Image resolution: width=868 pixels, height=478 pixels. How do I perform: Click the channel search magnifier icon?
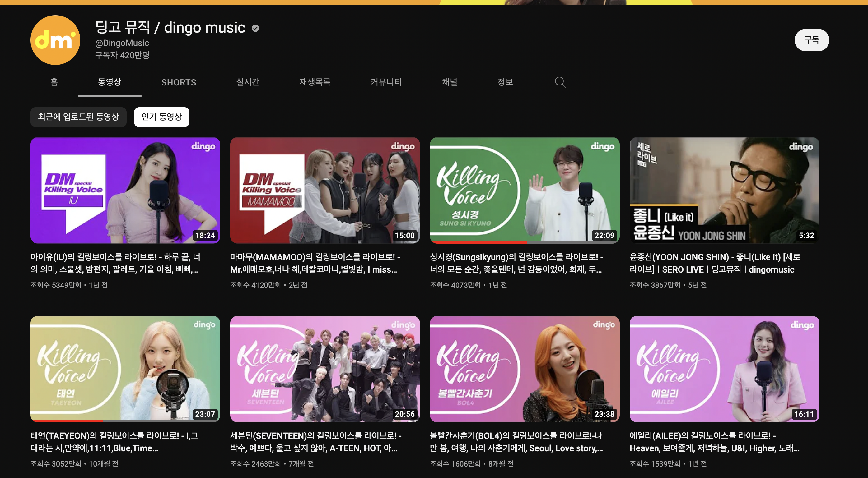560,82
